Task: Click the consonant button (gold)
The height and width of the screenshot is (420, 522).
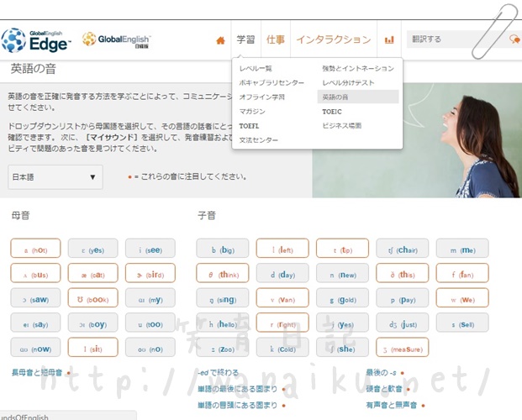Action: pyautogui.click(x=343, y=297)
